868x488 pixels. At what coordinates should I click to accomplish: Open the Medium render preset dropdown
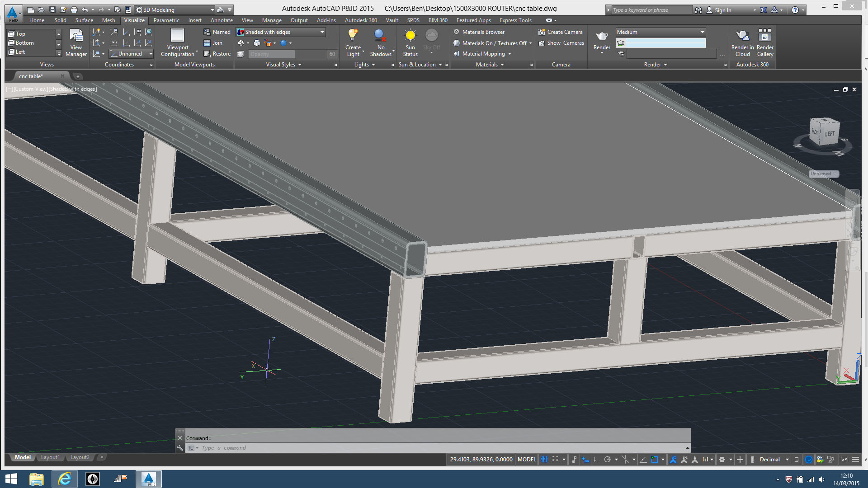[702, 32]
